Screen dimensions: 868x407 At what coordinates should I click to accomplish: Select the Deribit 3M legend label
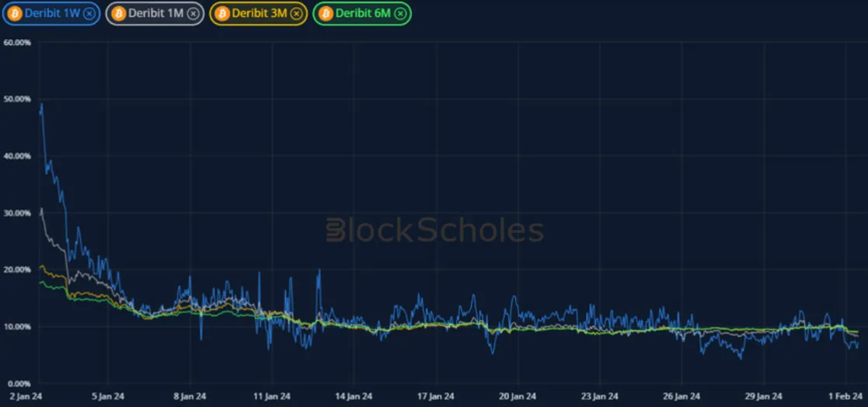pos(260,14)
